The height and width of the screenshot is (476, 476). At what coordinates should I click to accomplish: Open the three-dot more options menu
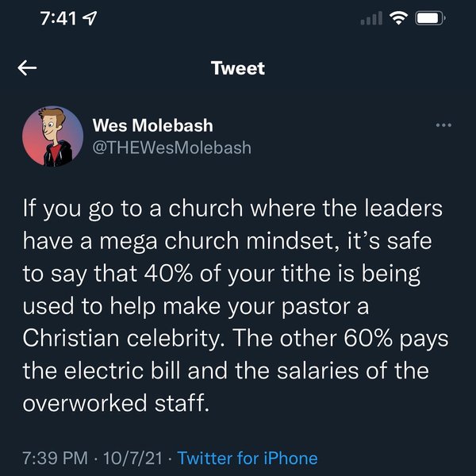(x=443, y=125)
